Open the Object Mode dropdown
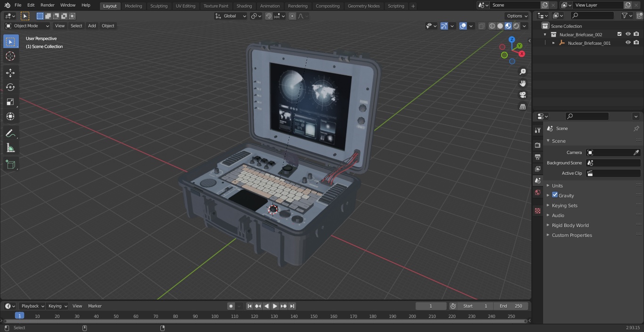 [27, 26]
